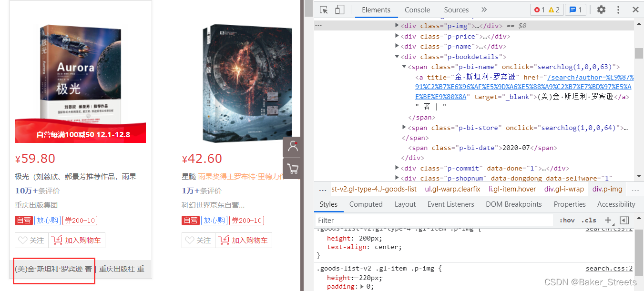Switch to the Elements tab

point(376,10)
